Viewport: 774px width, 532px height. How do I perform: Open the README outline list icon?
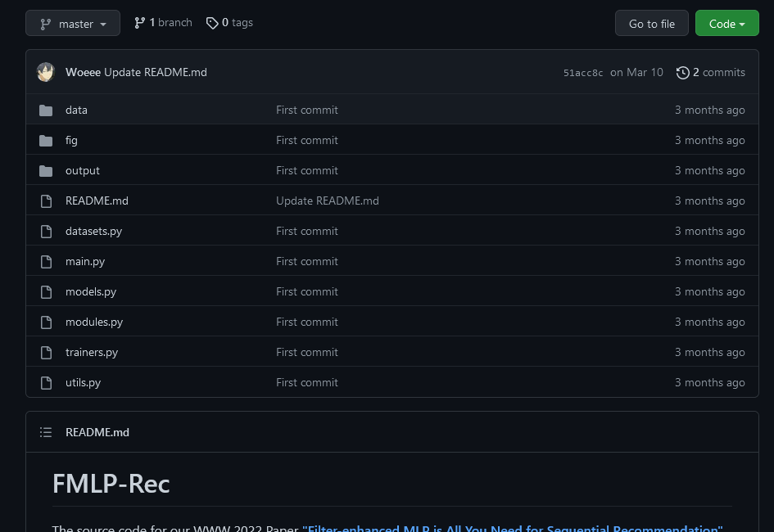[x=46, y=432]
